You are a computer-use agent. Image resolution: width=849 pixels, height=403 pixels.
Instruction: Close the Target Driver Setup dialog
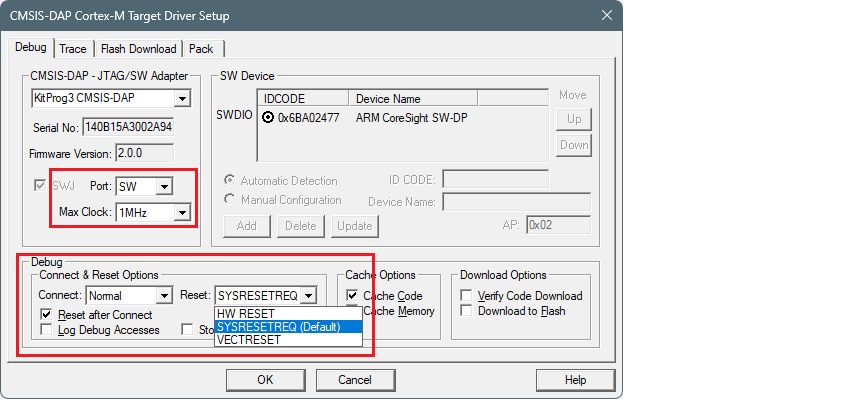(606, 15)
